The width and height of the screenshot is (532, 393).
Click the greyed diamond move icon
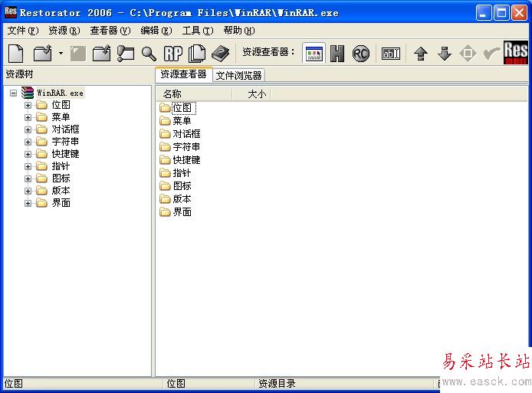click(468, 54)
